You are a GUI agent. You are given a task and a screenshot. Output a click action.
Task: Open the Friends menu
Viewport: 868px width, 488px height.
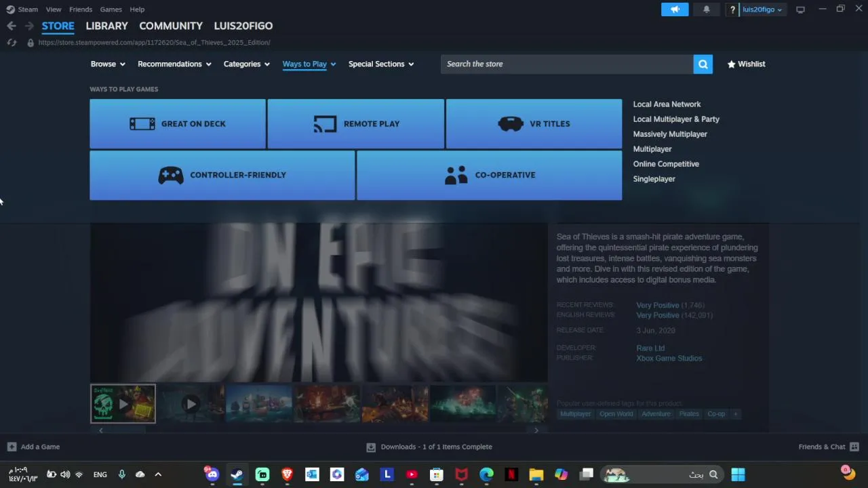pos(81,9)
